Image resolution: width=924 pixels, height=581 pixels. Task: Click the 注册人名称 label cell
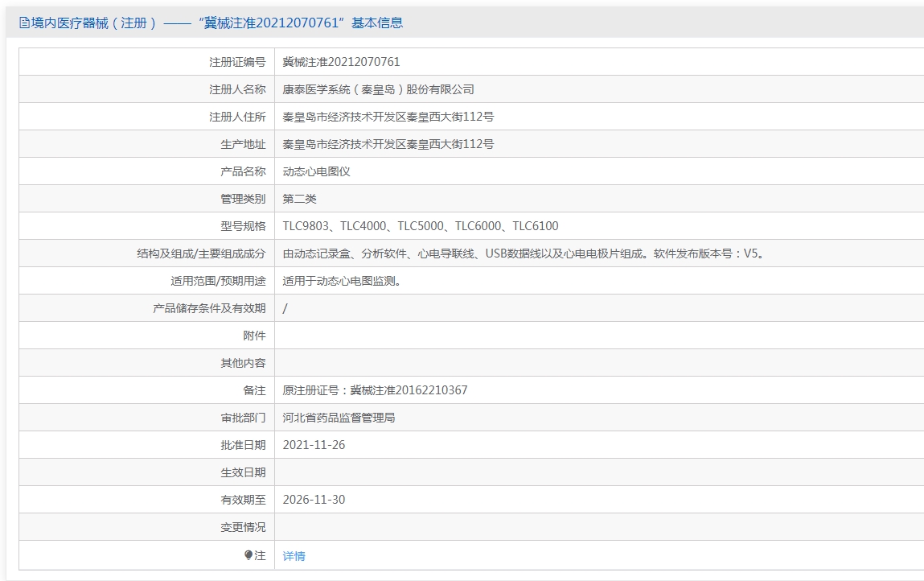146,89
